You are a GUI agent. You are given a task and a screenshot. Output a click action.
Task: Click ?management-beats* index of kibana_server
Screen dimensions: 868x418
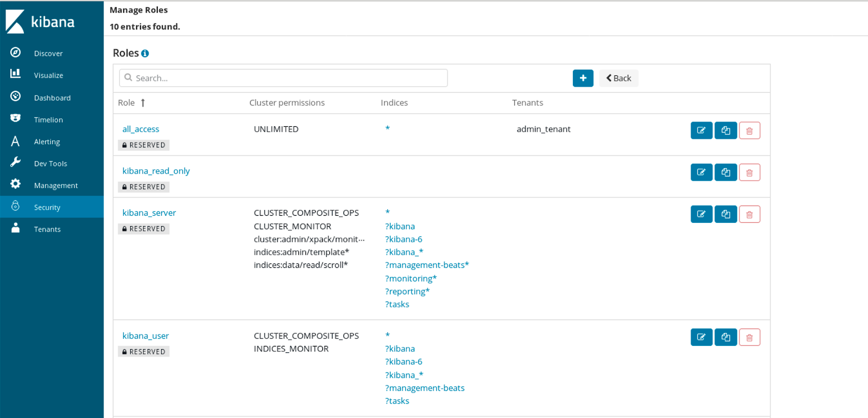pyautogui.click(x=427, y=265)
